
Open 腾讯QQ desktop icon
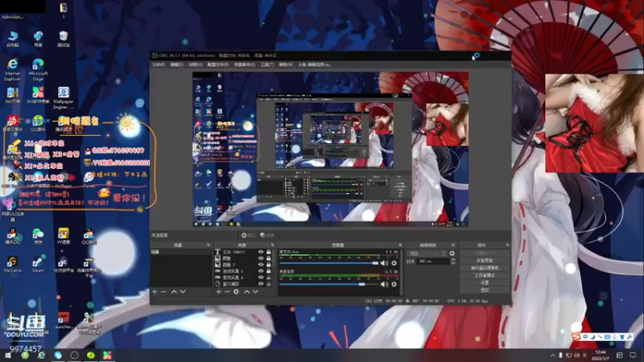(x=12, y=237)
